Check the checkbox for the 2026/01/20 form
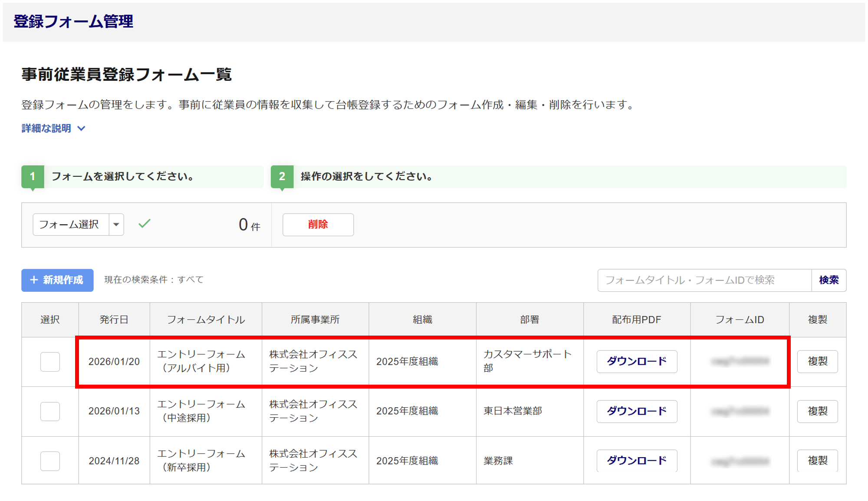Screen dimensions: 868x501 click(50, 362)
